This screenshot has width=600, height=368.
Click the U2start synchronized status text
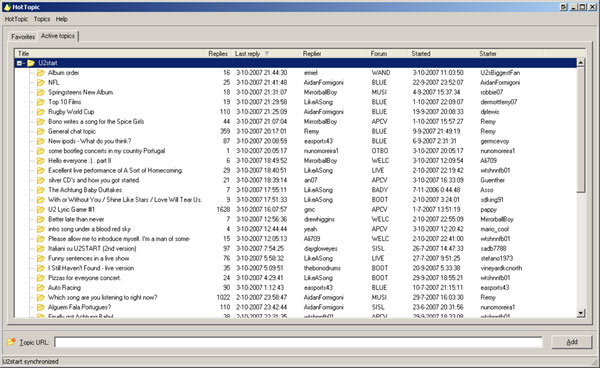(31, 361)
